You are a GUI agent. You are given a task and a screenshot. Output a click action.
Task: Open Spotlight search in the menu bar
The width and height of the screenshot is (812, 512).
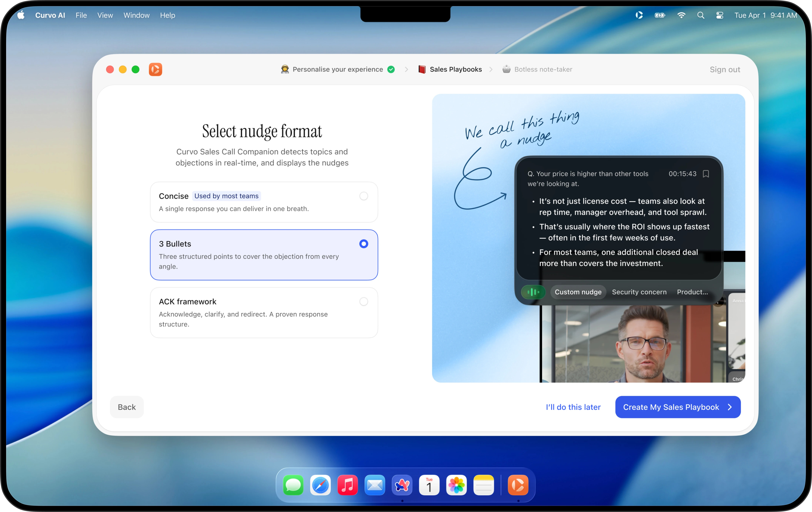(x=701, y=15)
